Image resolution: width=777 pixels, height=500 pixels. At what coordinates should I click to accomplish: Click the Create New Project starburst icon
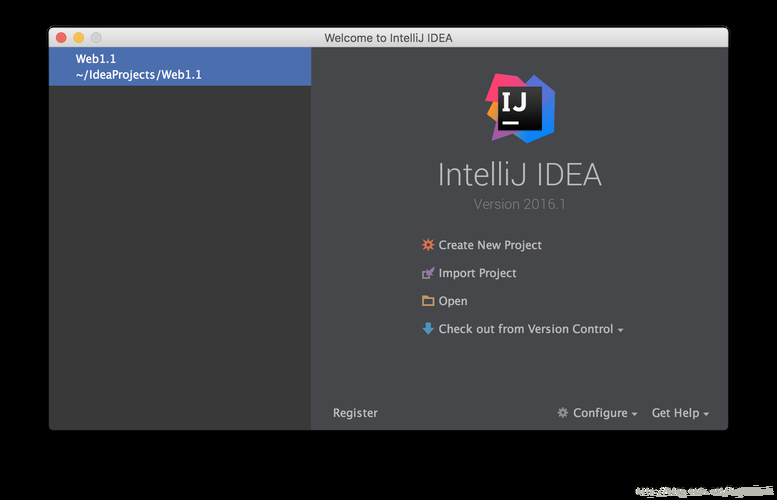pos(428,245)
